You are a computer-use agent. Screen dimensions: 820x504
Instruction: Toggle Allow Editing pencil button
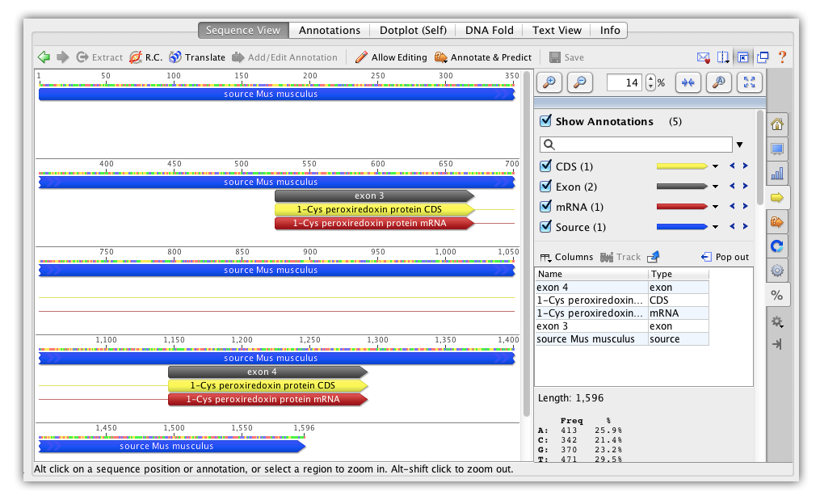pos(391,57)
